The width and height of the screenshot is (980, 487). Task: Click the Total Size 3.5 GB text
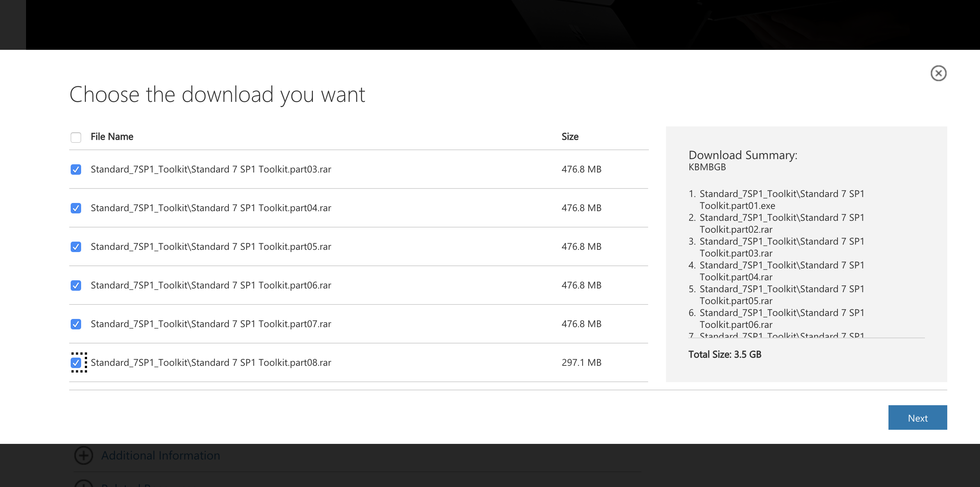coord(724,354)
